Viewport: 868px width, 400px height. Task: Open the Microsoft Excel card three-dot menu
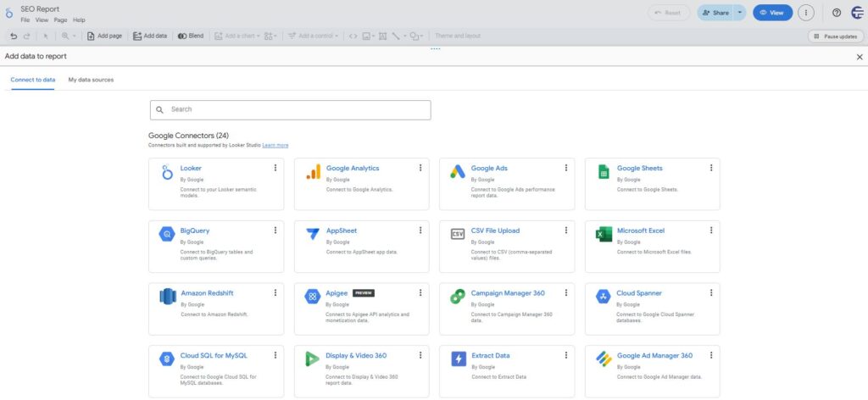point(711,231)
